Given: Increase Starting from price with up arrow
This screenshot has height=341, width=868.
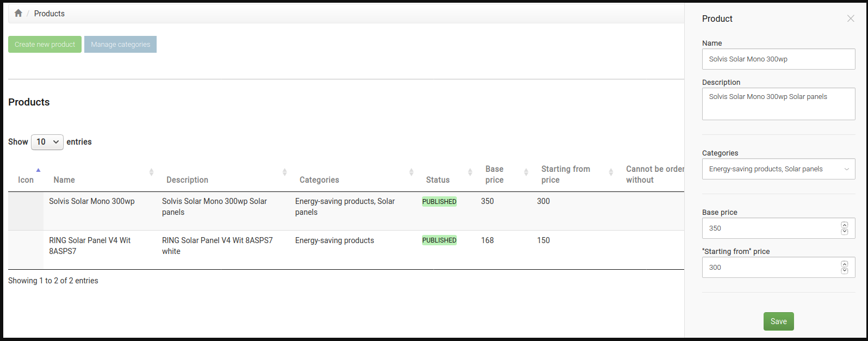Looking at the screenshot, I should pos(844,264).
